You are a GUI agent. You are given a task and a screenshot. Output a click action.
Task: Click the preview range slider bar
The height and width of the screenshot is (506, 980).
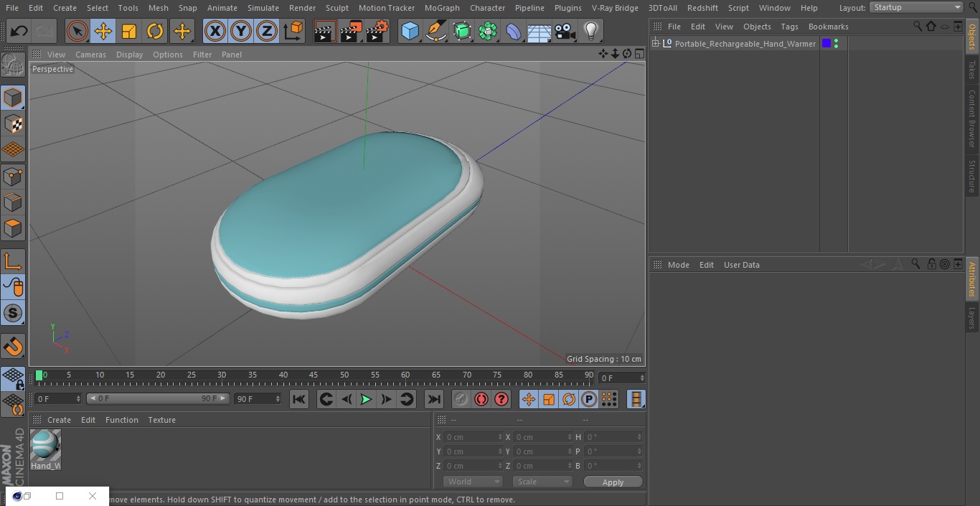(158, 398)
